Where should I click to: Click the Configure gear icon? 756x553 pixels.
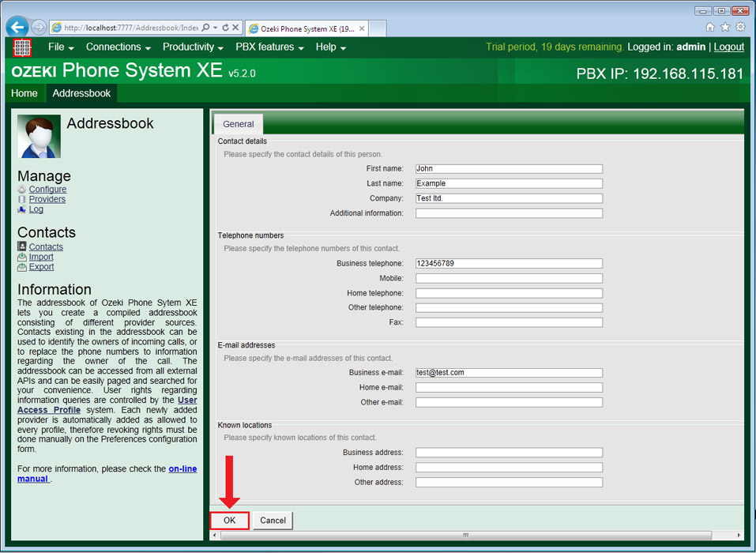point(21,190)
